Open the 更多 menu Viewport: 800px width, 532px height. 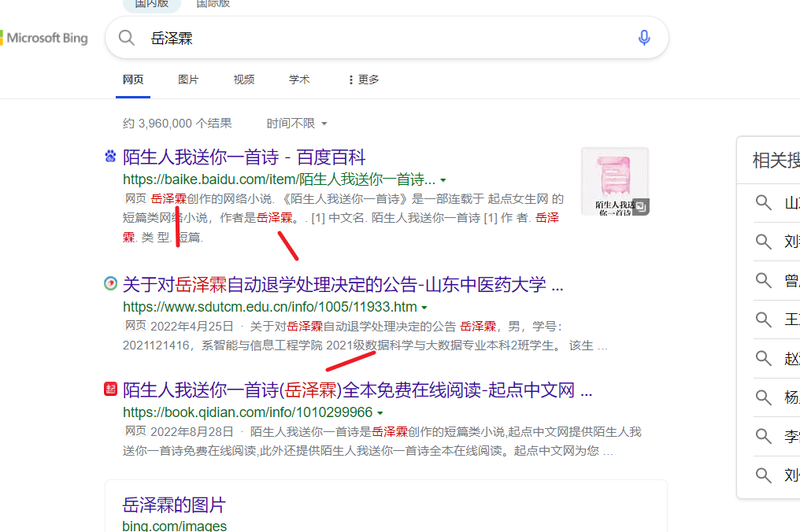364,79
